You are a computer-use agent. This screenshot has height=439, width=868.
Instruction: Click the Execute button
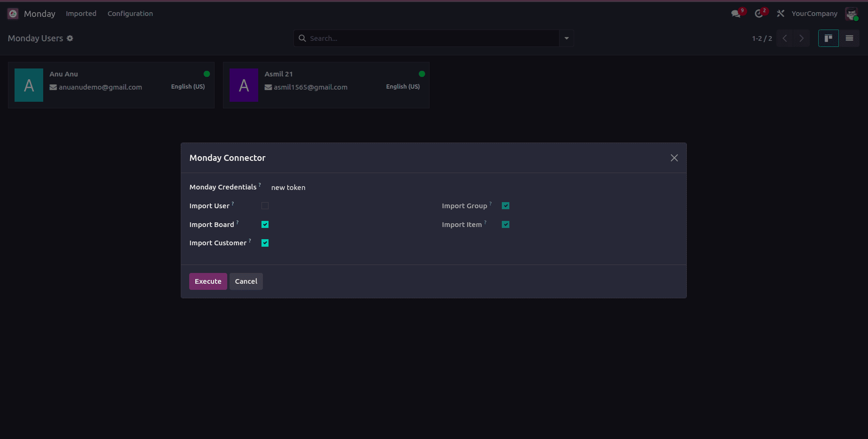(208, 281)
